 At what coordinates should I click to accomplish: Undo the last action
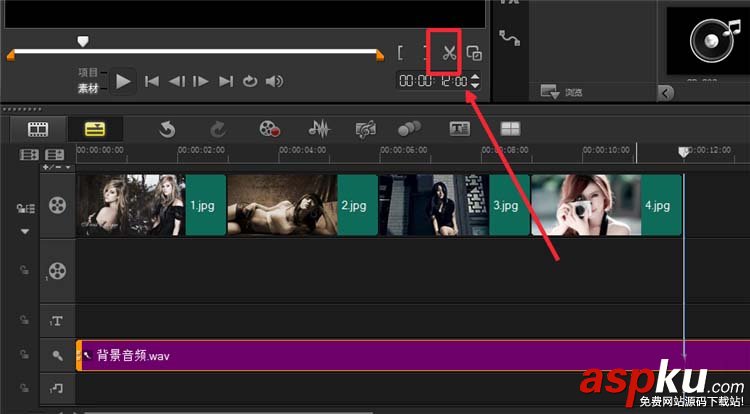coord(167,129)
